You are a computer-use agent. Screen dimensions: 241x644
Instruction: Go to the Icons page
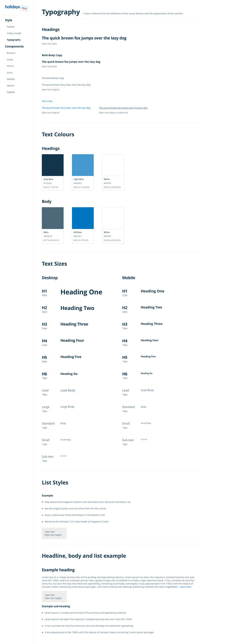point(10,73)
